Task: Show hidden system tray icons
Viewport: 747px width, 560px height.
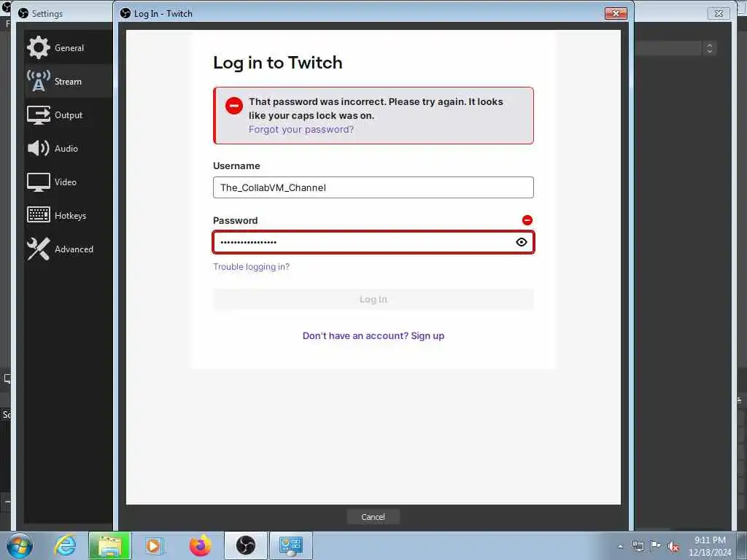Action: pos(620,546)
